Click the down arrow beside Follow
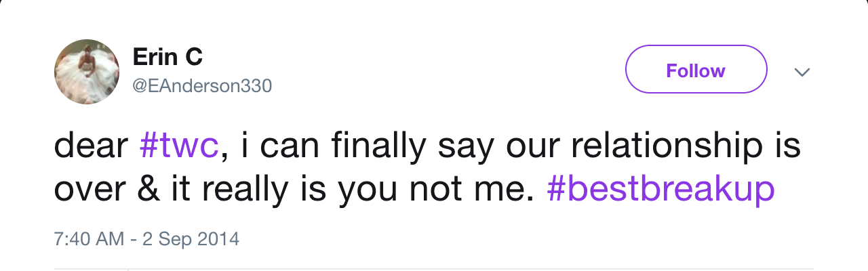The image size is (868, 271). pos(802,72)
